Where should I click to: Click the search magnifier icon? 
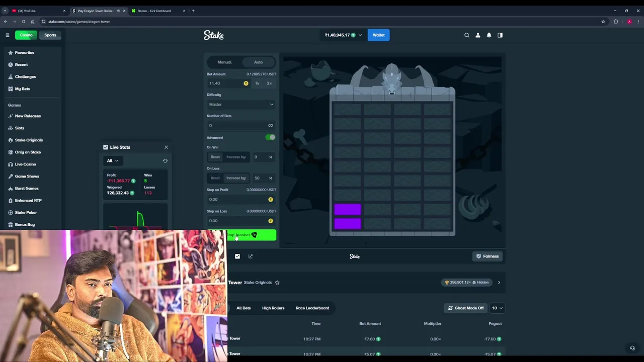(466, 35)
